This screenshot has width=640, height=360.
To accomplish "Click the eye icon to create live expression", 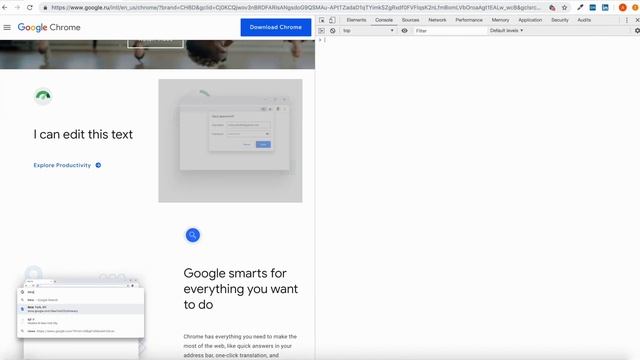I will pos(404,31).
